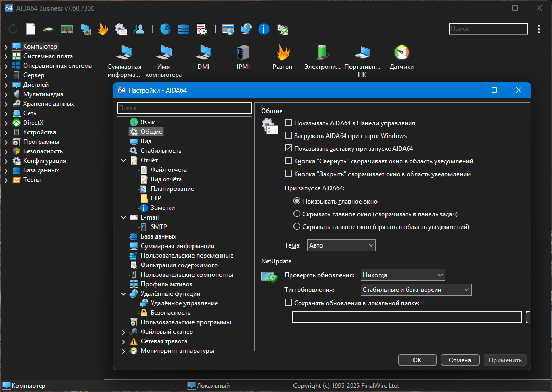
Task: Click the user silhouette toolbar icon
Action: [139, 29]
